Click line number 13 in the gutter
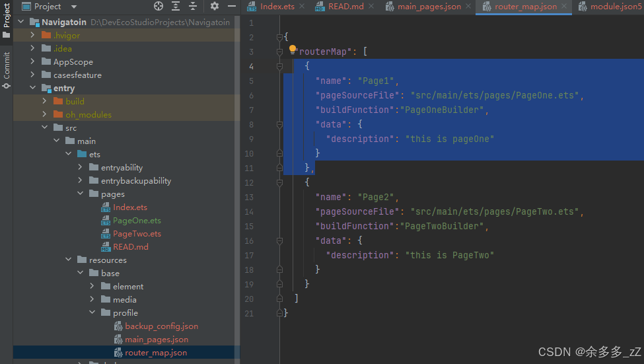 [x=249, y=198]
